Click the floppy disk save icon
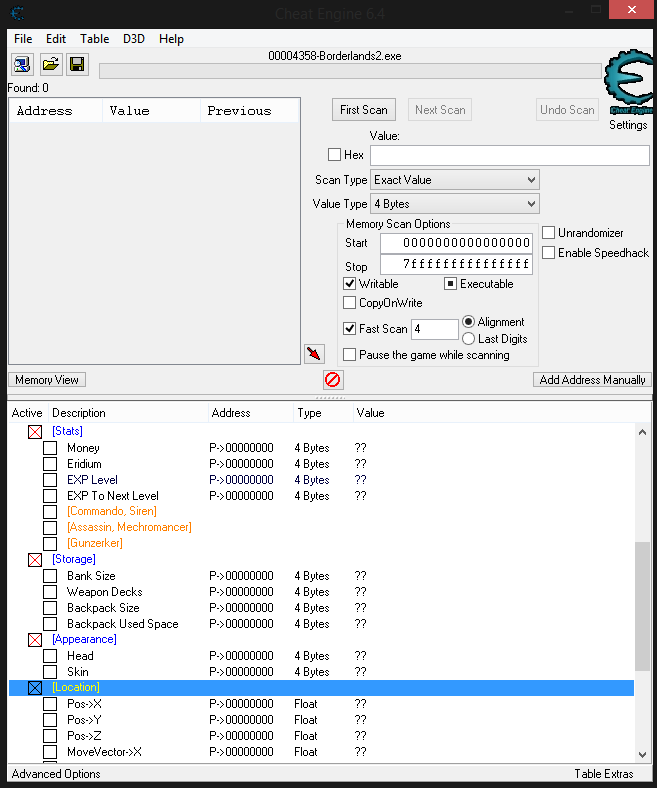 pyautogui.click(x=77, y=65)
